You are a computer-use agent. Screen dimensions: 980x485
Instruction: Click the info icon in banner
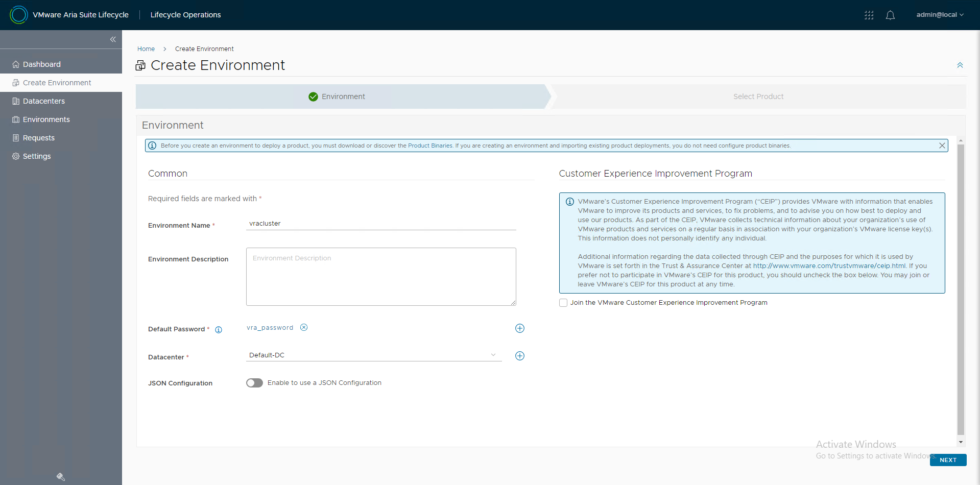(x=152, y=145)
